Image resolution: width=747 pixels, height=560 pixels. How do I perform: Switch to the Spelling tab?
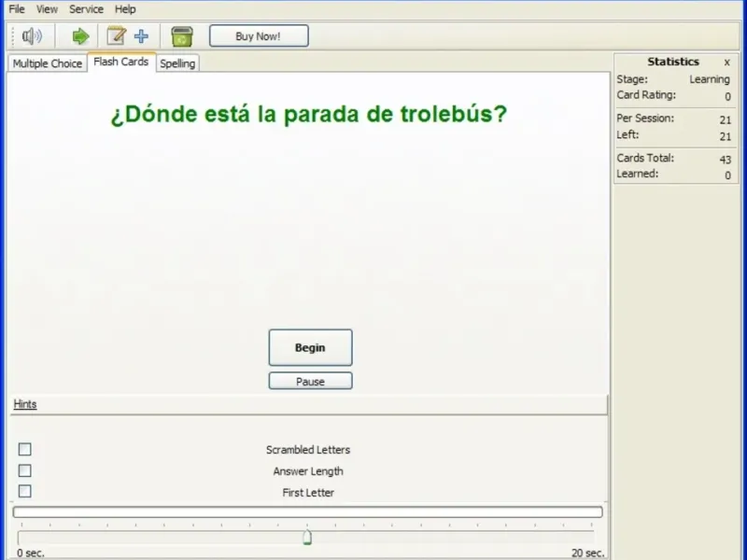177,63
